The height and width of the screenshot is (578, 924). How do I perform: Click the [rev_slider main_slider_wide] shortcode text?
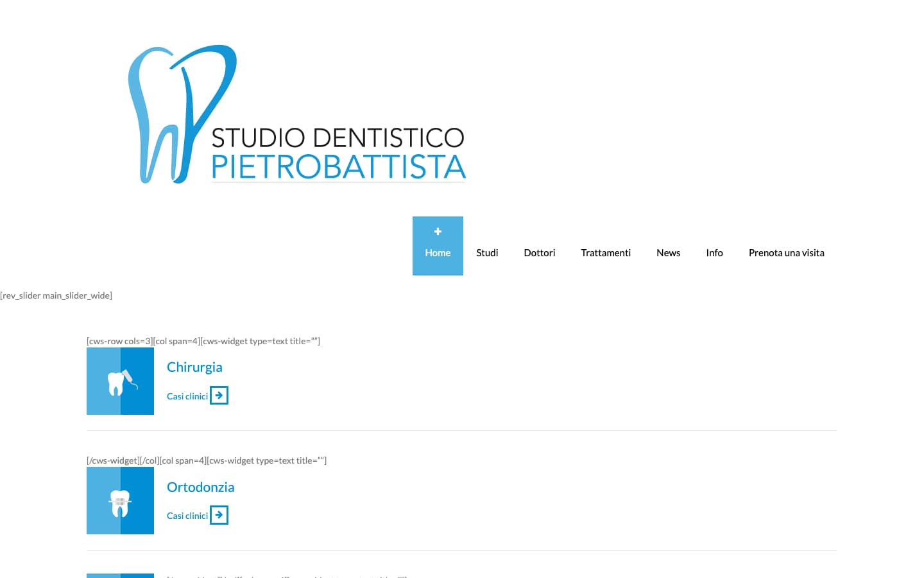(x=56, y=295)
